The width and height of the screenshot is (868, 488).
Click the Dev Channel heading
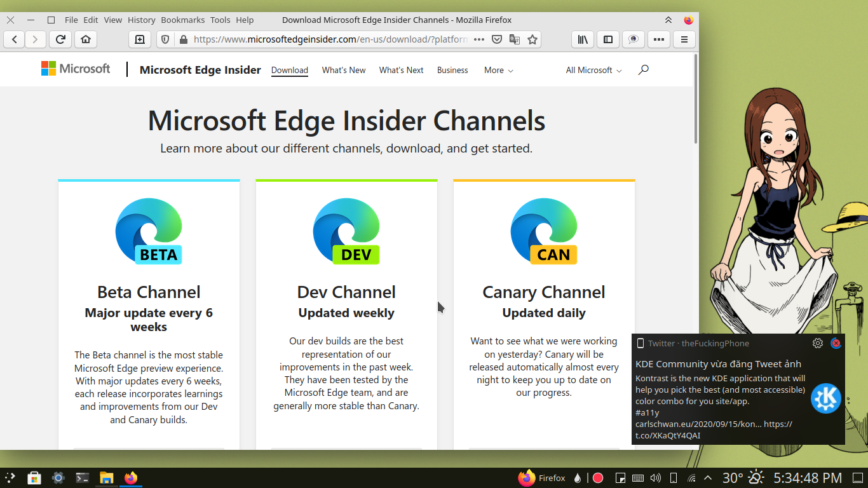[x=346, y=292]
